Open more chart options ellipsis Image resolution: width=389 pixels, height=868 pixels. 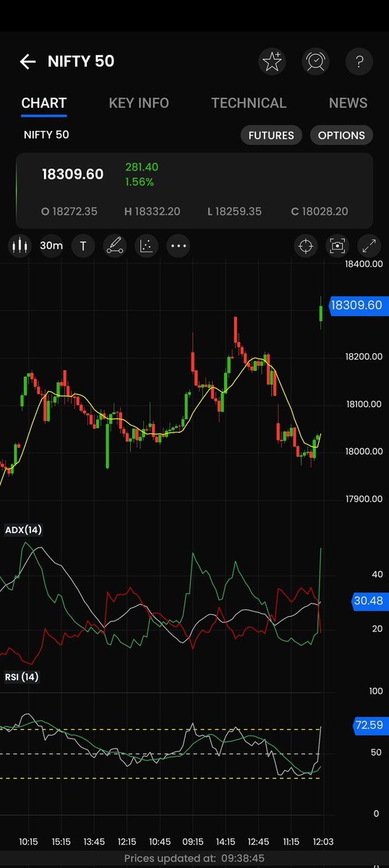(178, 246)
